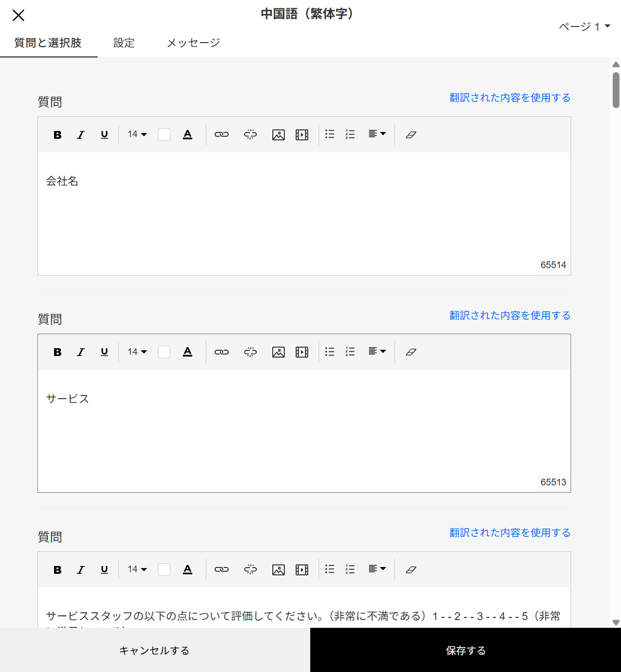Insert image in the 会社名 question editor
This screenshot has width=621, height=672.
pos(279,135)
